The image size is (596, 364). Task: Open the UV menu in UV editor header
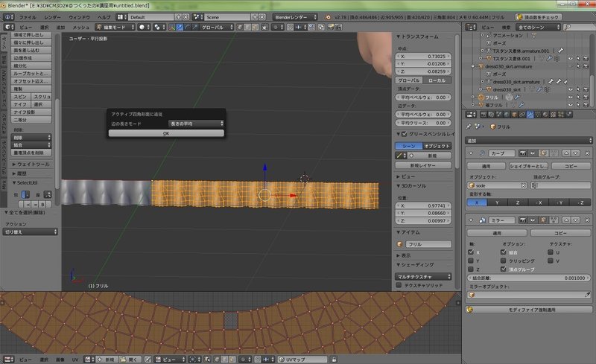coord(75,359)
